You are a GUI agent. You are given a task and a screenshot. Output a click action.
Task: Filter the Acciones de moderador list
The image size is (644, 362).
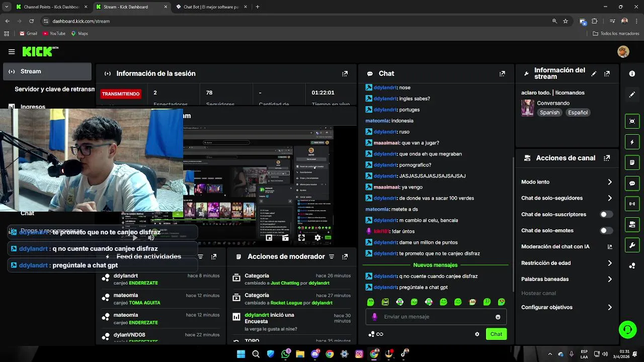[332, 256]
